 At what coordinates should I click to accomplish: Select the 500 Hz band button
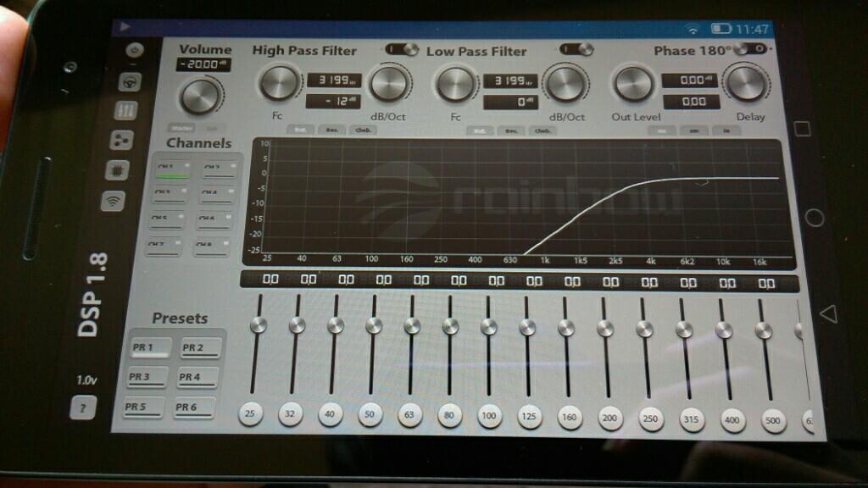[x=773, y=421]
